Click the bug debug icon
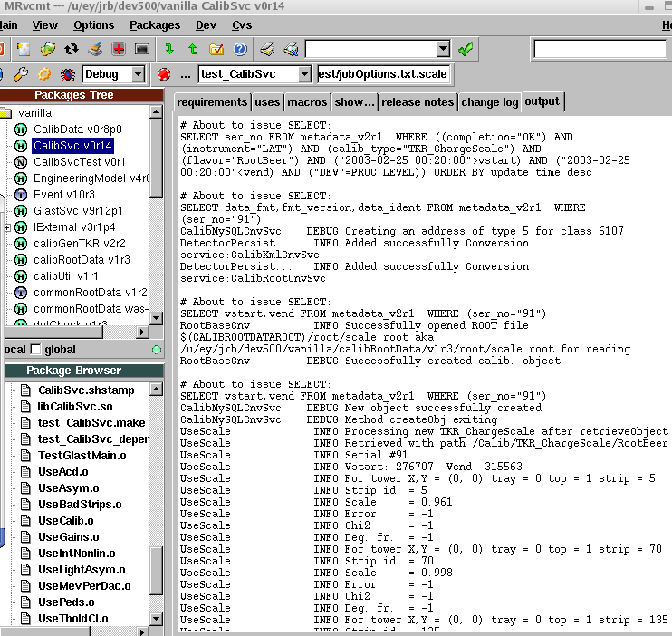 click(x=67, y=74)
